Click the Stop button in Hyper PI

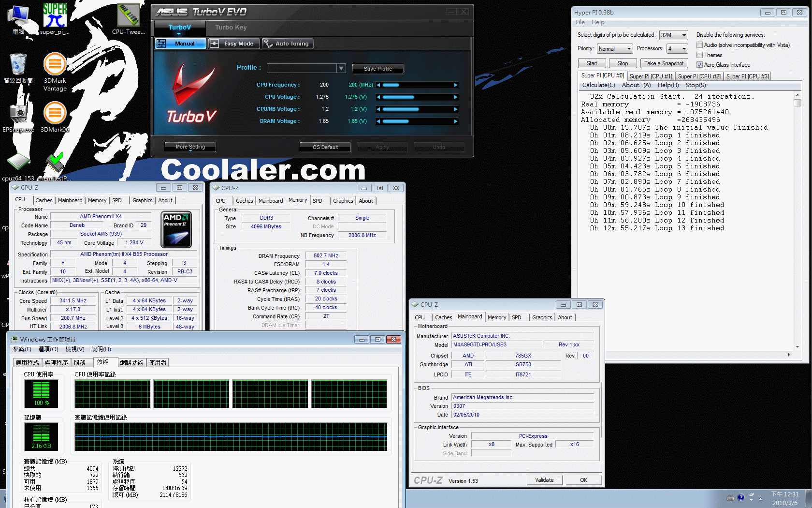tap(623, 63)
